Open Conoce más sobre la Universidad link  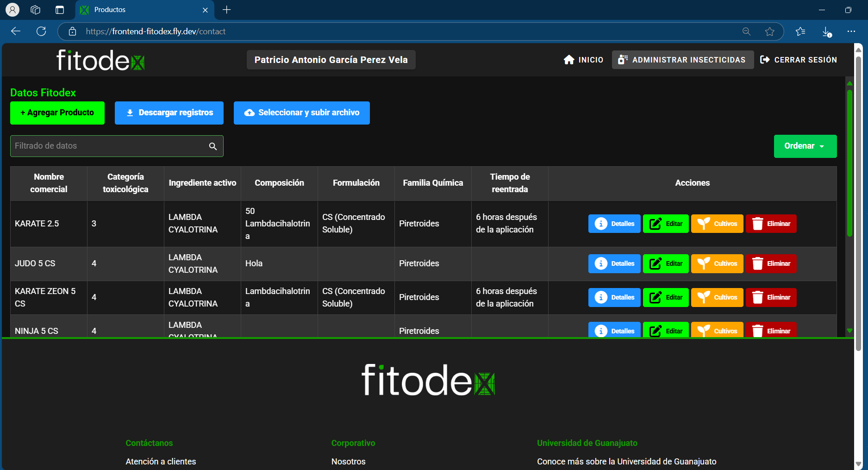(627, 462)
